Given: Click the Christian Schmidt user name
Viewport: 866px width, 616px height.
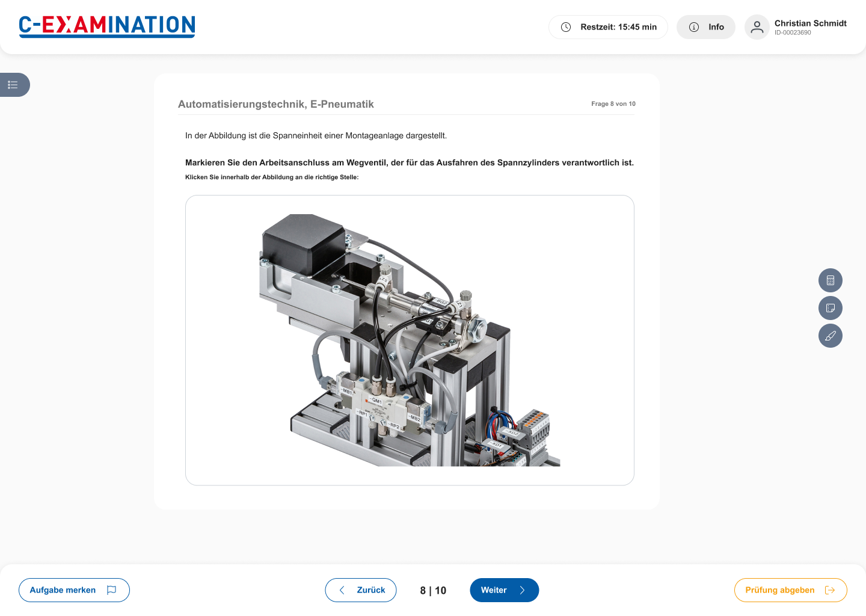Looking at the screenshot, I should click(x=811, y=23).
